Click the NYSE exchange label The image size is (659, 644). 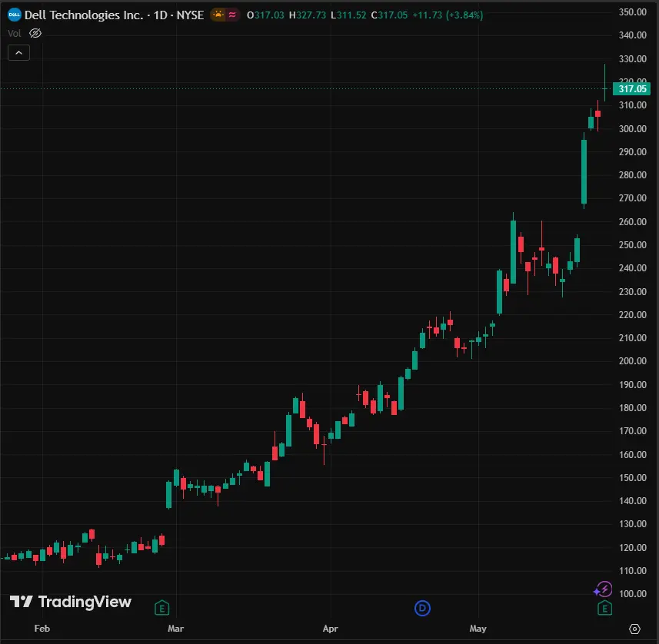click(x=190, y=15)
